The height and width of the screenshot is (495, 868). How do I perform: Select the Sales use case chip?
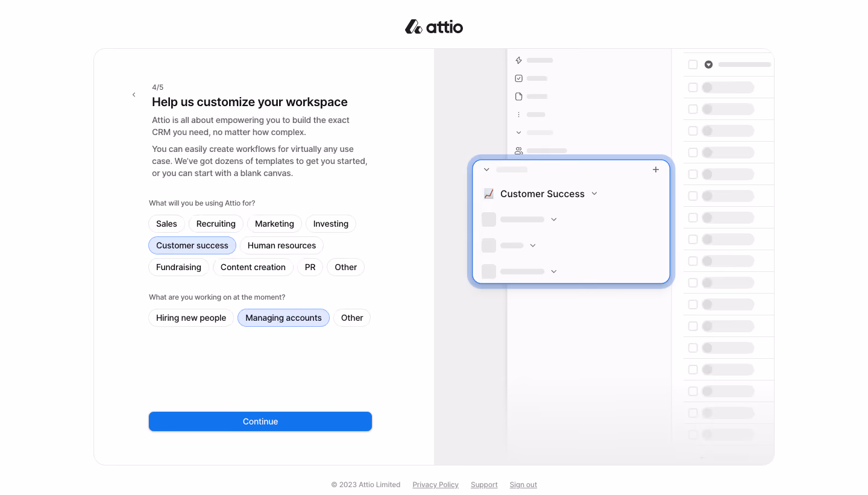point(166,224)
